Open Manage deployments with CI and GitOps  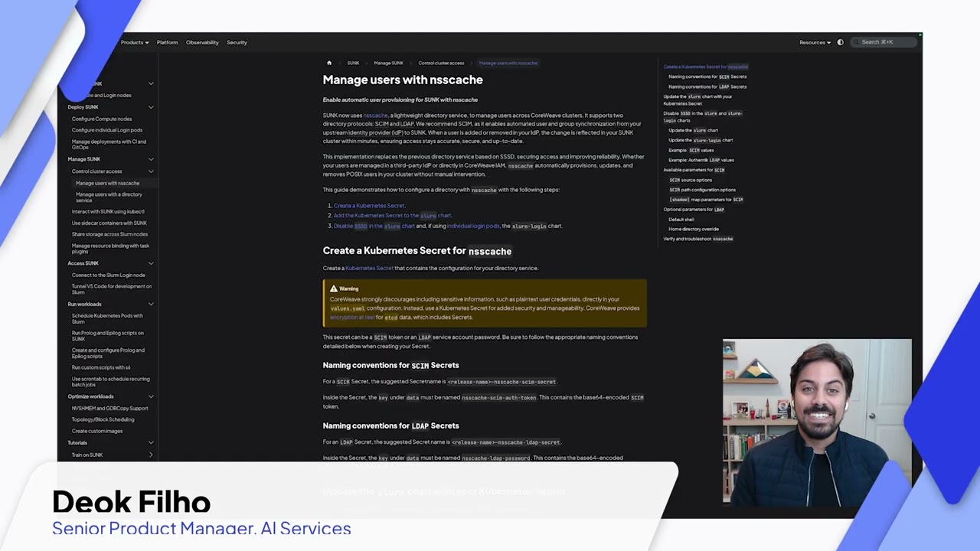(109, 145)
